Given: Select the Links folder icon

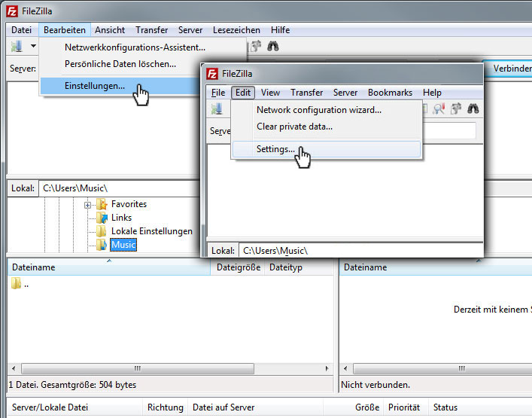Looking at the screenshot, I should click(102, 218).
